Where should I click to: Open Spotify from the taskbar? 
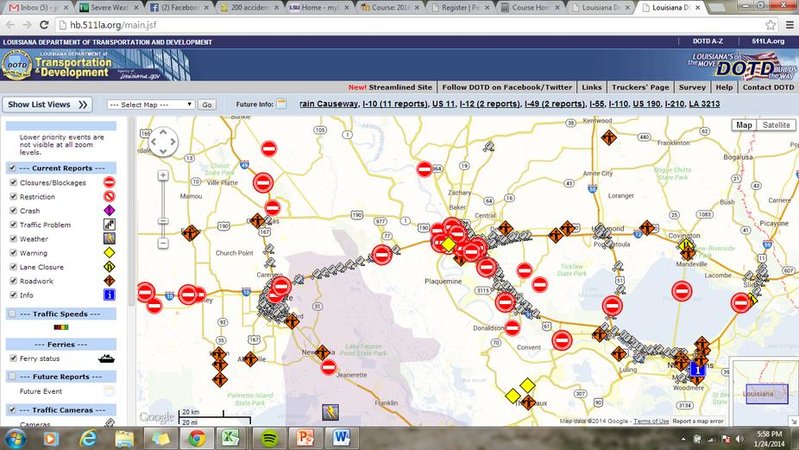(x=269, y=438)
